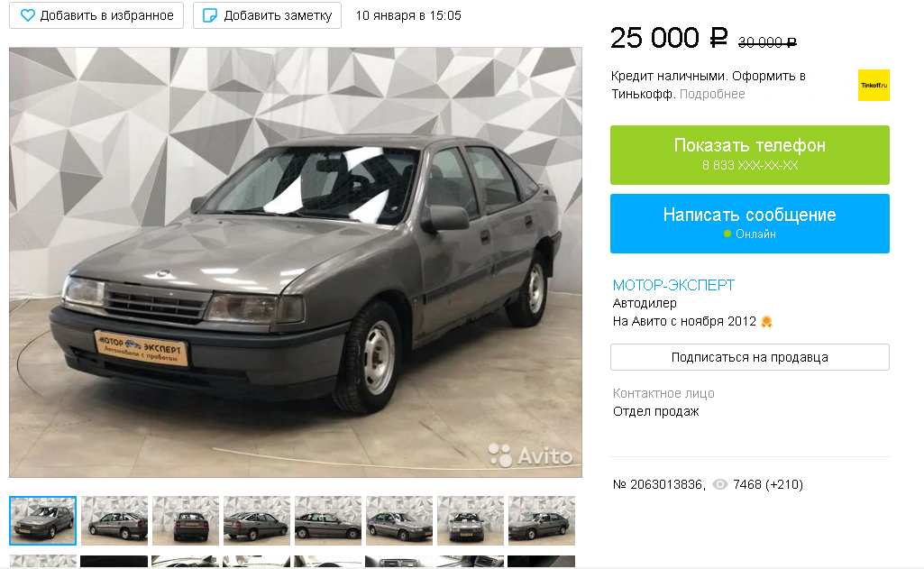Click the green online status dot

coord(727,234)
